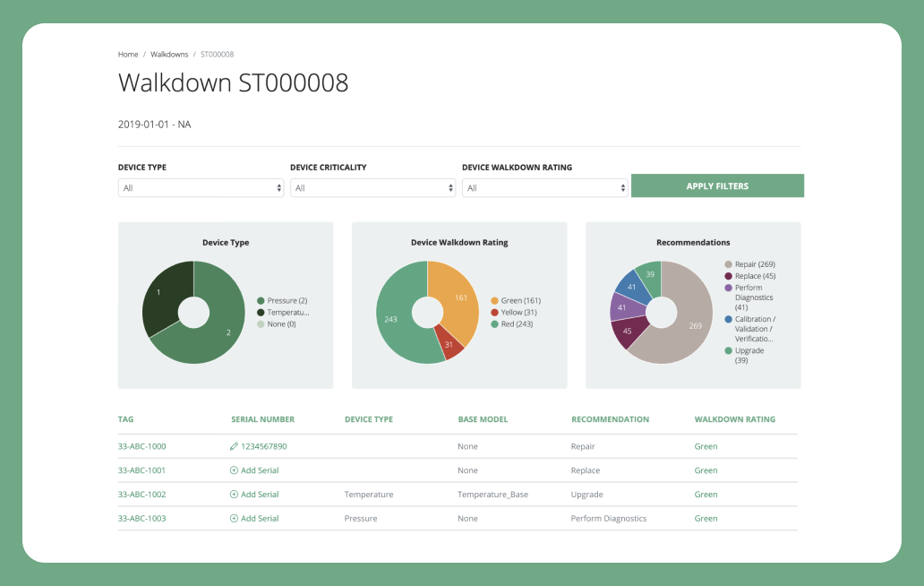Viewport: 924px width, 586px height.
Task: Sort table by Walkdown Rating column header
Action: 734,419
